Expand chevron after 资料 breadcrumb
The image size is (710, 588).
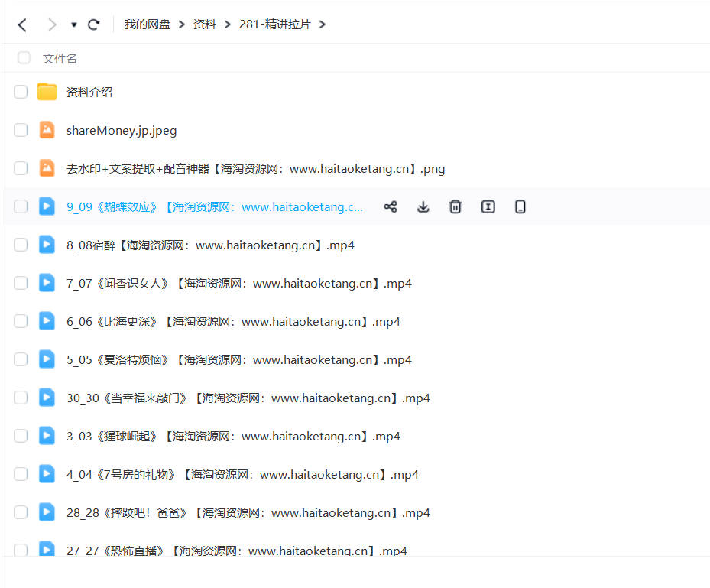[227, 24]
